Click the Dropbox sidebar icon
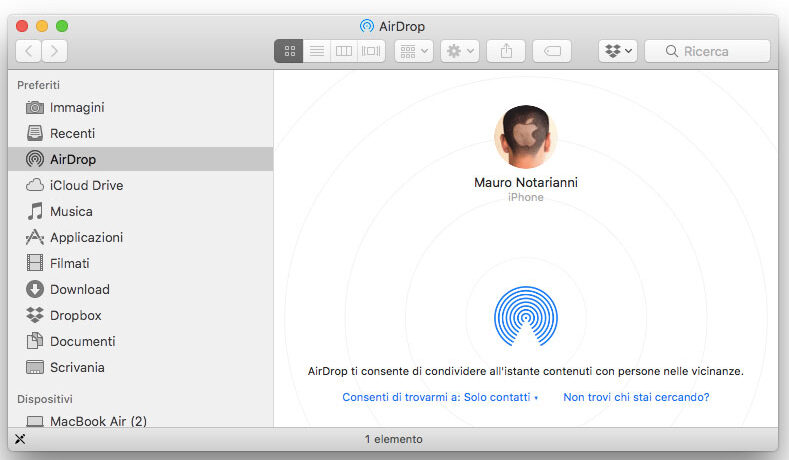789x460 pixels. coord(35,315)
